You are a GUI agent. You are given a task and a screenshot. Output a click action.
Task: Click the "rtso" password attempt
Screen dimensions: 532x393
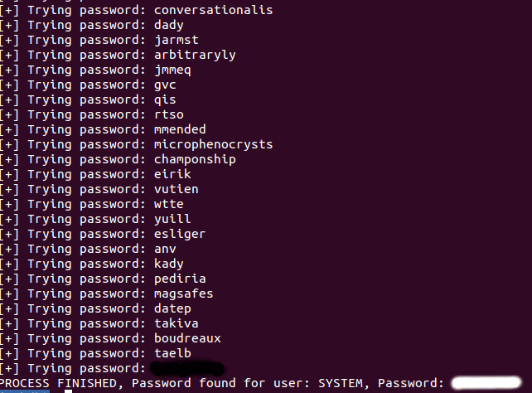pyautogui.click(x=168, y=114)
